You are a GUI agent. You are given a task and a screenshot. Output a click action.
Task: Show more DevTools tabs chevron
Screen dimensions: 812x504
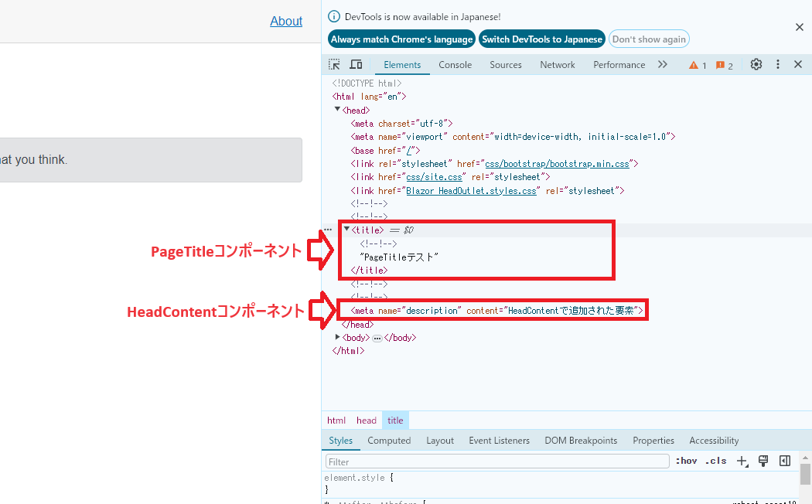click(x=662, y=64)
